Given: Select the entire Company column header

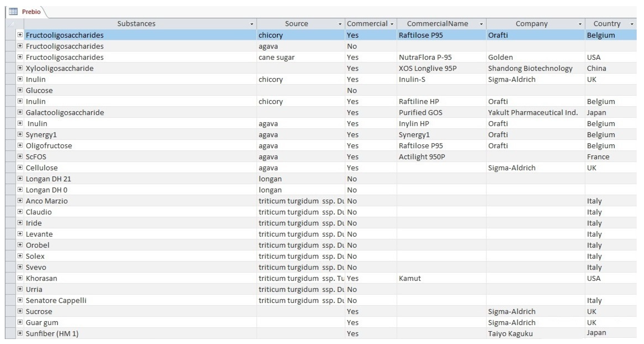Looking at the screenshot, I should point(531,24).
